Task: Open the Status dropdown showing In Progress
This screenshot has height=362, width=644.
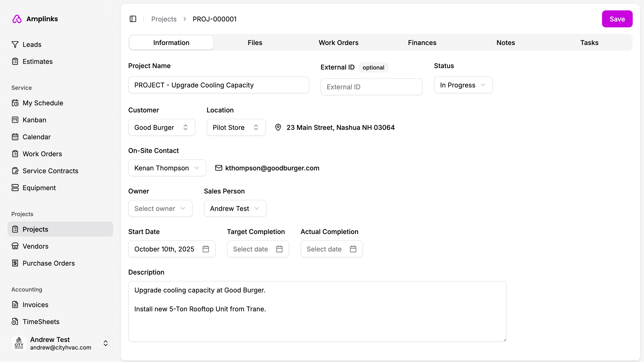Action: pyautogui.click(x=463, y=85)
